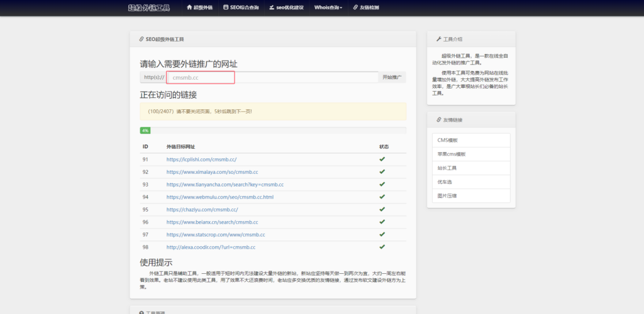644x314 pixels.
Task: Click the 开始推广 button
Action: 392,77
